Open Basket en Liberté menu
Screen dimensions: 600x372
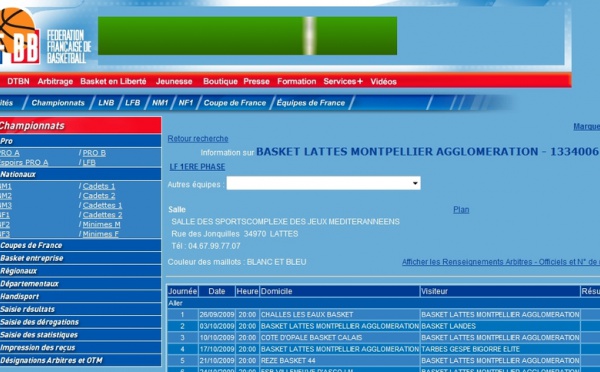(x=113, y=81)
